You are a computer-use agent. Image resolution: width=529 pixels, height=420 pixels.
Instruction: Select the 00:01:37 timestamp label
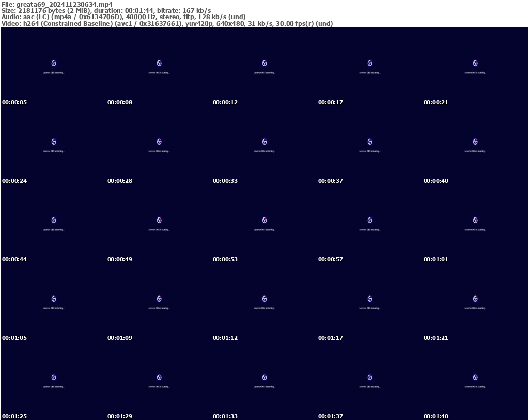click(331, 416)
